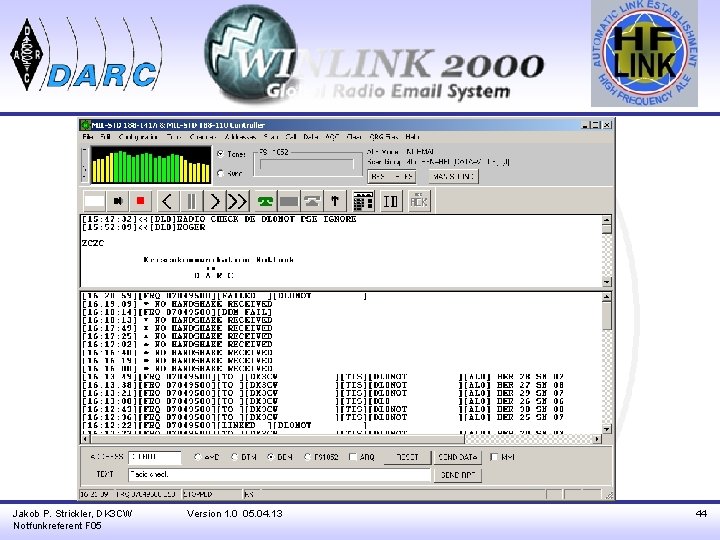
Task: Click the log horizontal scroll right arrow
Action: click(597, 439)
